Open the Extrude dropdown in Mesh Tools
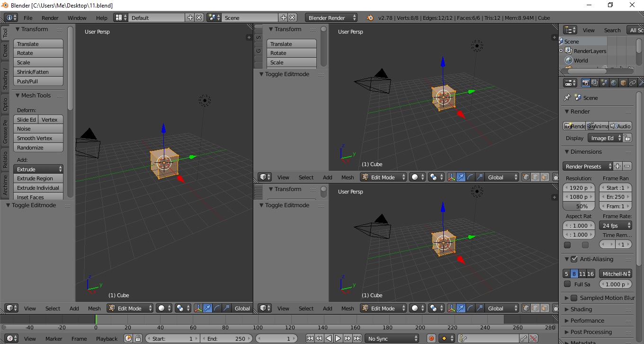The height and width of the screenshot is (344, 644). tap(38, 169)
